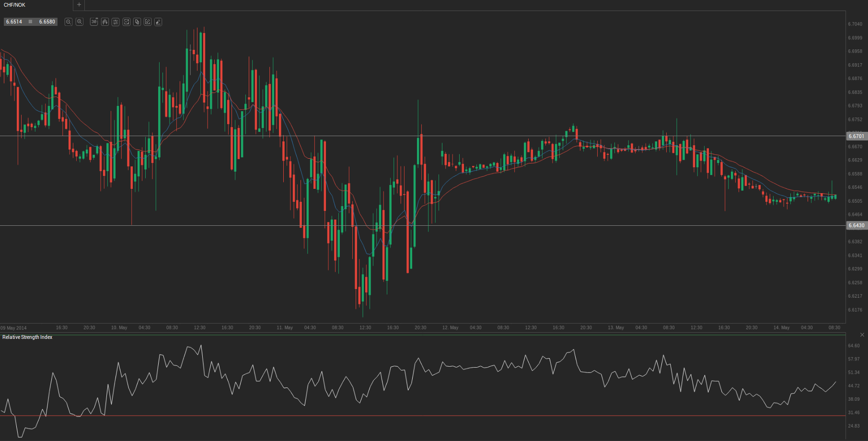Open the 30-minute timeframe selector
This screenshot has width=868, height=441.
click(94, 22)
